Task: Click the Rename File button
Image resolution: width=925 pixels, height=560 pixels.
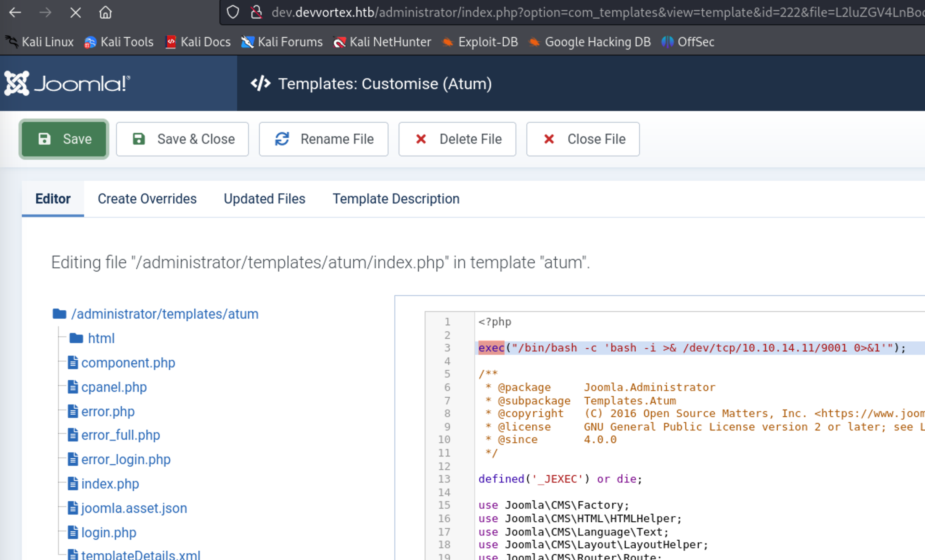Action: point(323,139)
